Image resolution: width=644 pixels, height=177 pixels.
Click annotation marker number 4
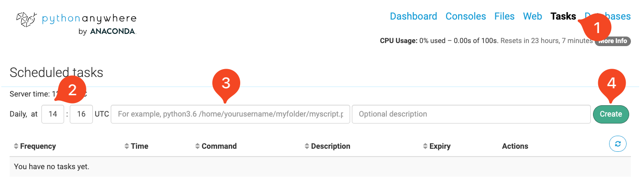tap(612, 83)
